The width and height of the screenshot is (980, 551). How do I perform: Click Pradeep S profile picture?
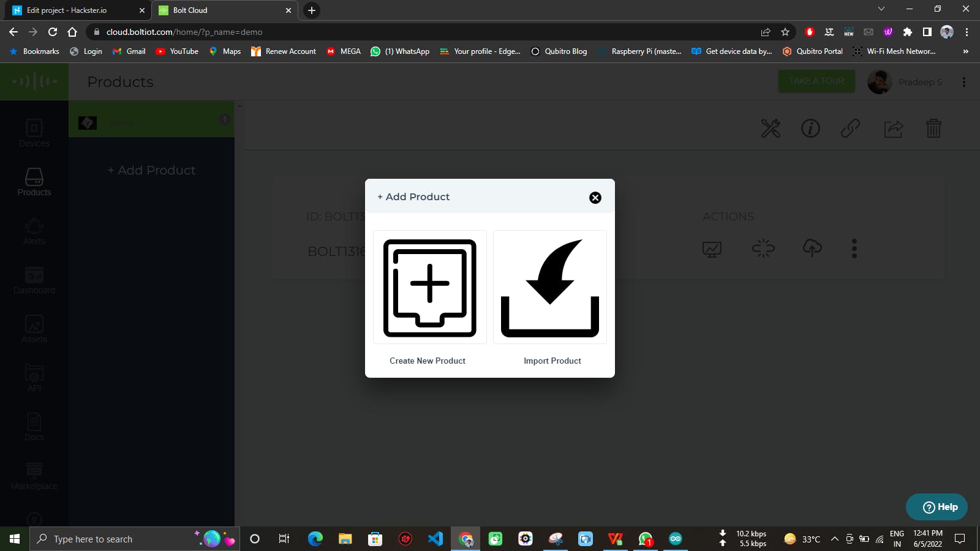[x=879, y=82]
